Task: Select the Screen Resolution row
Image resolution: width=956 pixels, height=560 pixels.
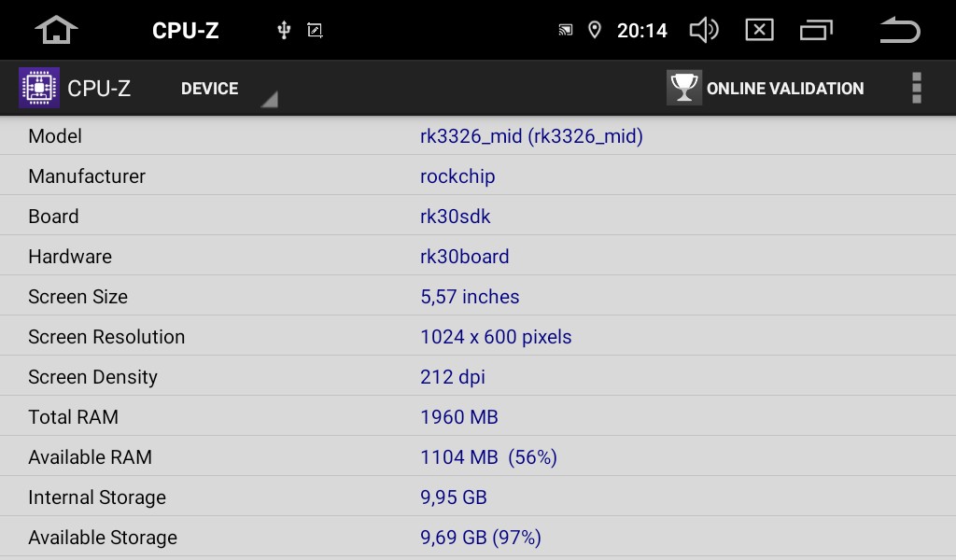Action: [x=478, y=336]
